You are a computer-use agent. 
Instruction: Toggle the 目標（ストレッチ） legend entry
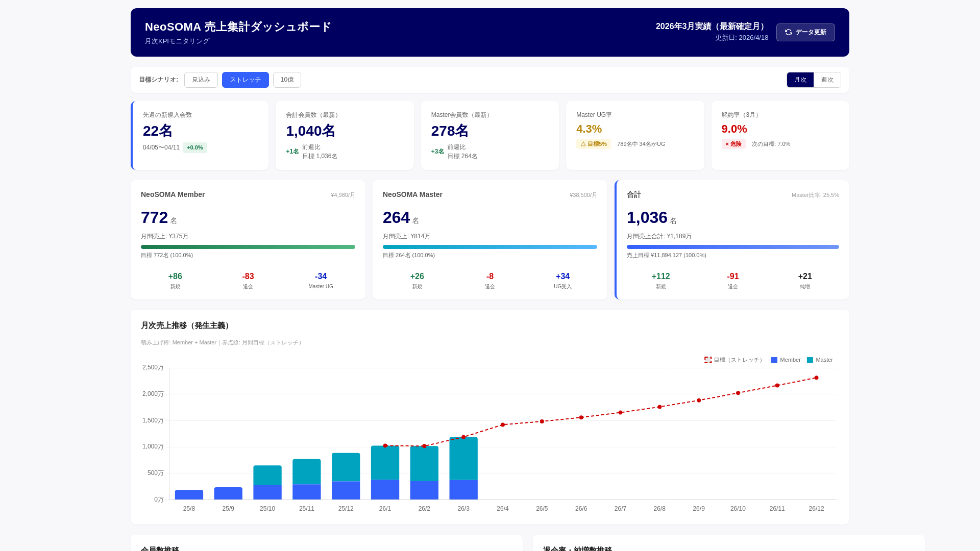click(734, 360)
